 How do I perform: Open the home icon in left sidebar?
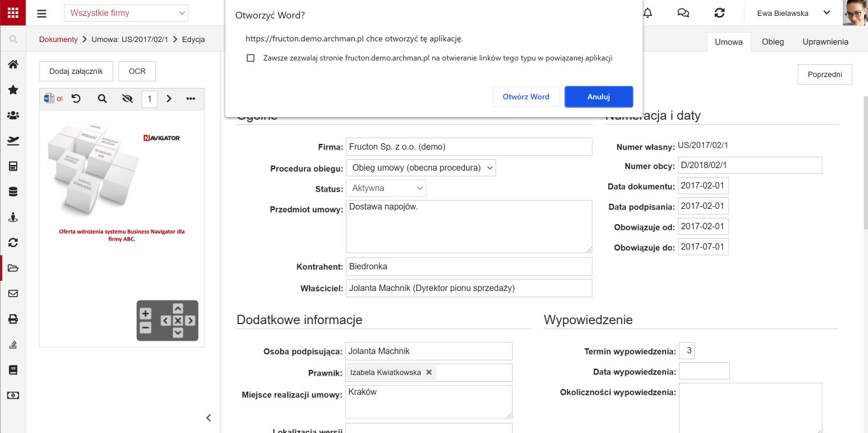click(13, 64)
